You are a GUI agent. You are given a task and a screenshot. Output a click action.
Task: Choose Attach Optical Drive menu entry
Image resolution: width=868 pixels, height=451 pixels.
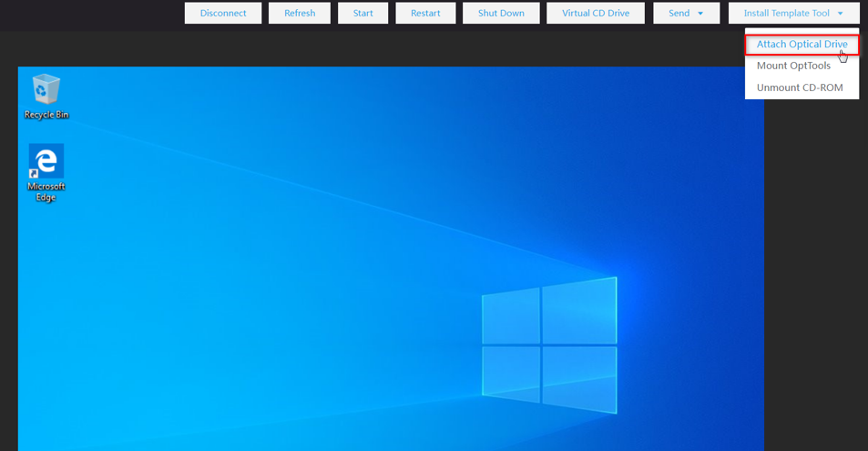pyautogui.click(x=802, y=45)
